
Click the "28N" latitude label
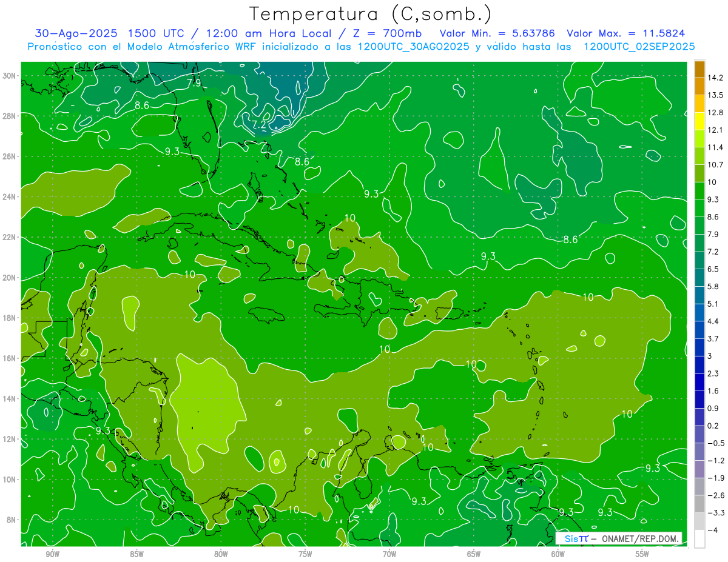click(10, 116)
